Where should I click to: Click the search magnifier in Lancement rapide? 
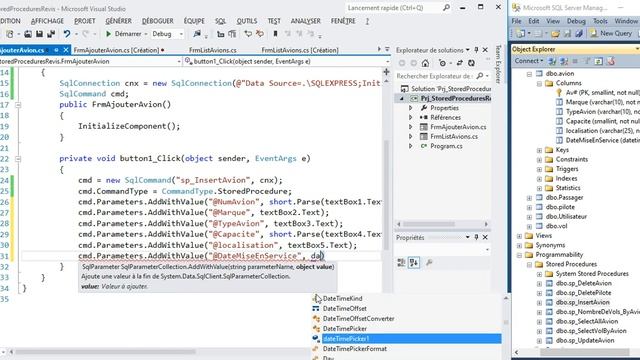(x=446, y=7)
